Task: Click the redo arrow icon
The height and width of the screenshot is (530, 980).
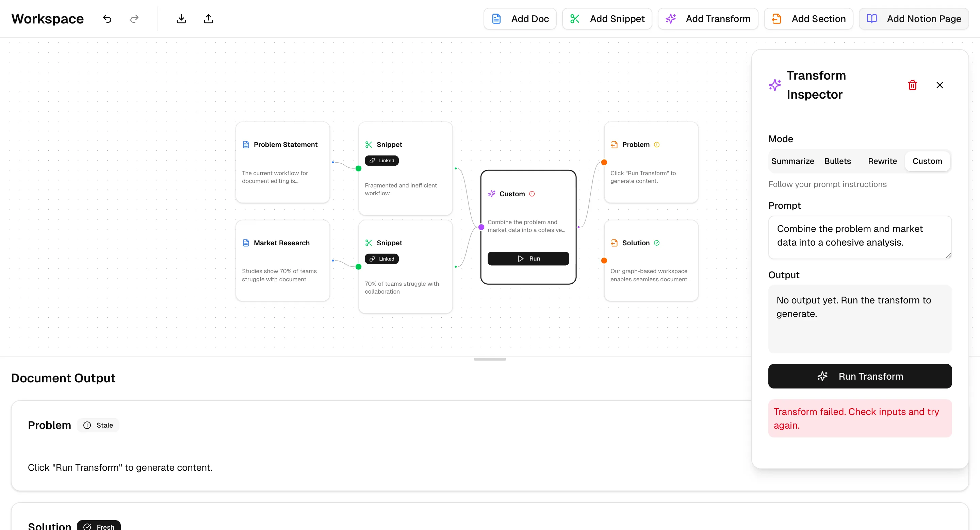Action: [x=134, y=19]
